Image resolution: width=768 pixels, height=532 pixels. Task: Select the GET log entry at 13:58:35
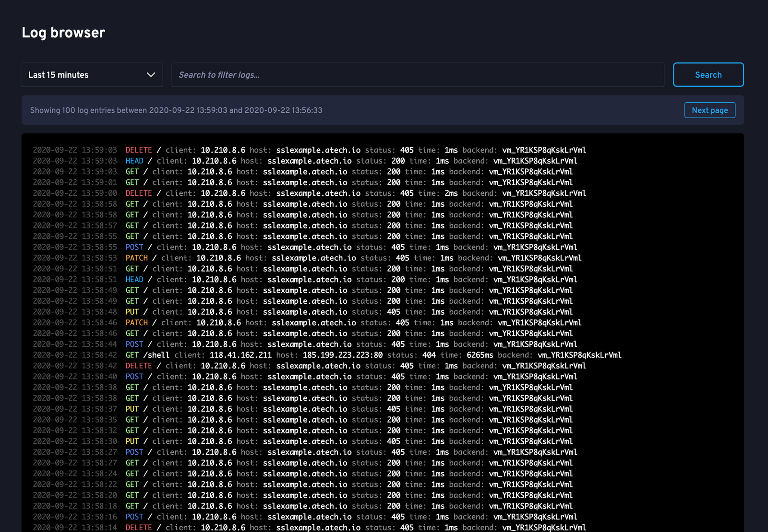coord(303,420)
